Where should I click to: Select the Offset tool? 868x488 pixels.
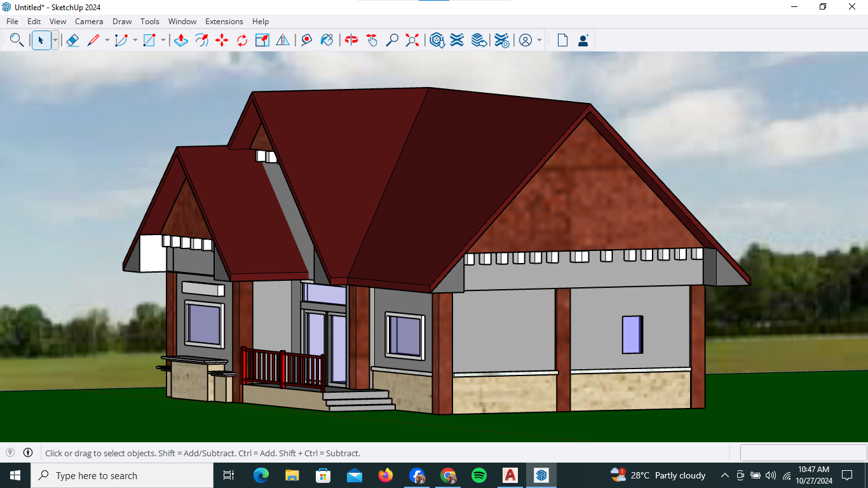201,40
